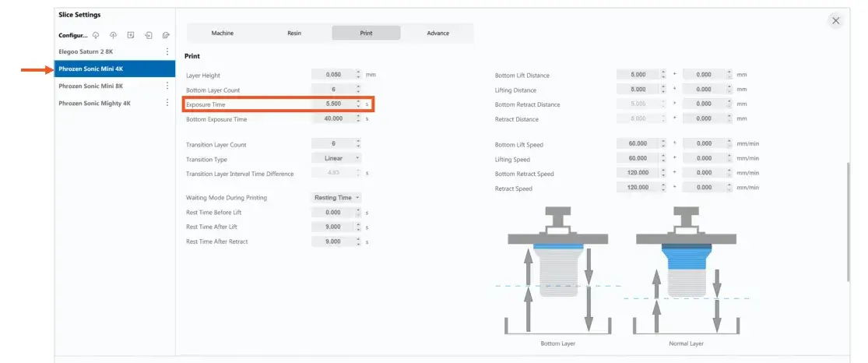Click the add new configuration icon
This screenshot has height=363, width=868.
[x=131, y=35]
